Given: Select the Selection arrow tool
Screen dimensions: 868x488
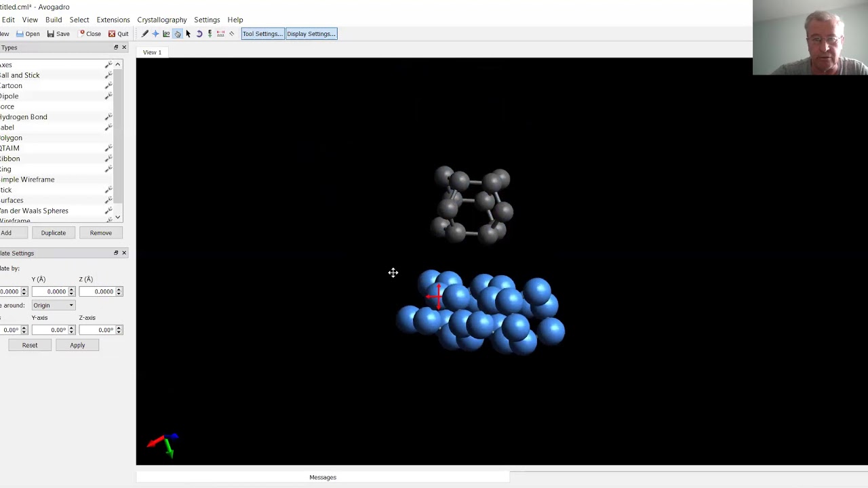Looking at the screenshot, I should tap(188, 34).
